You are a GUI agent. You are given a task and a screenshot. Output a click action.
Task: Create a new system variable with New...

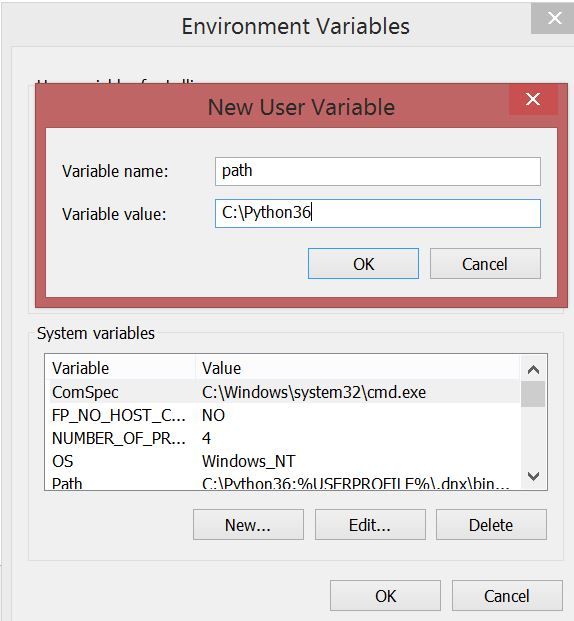248,525
